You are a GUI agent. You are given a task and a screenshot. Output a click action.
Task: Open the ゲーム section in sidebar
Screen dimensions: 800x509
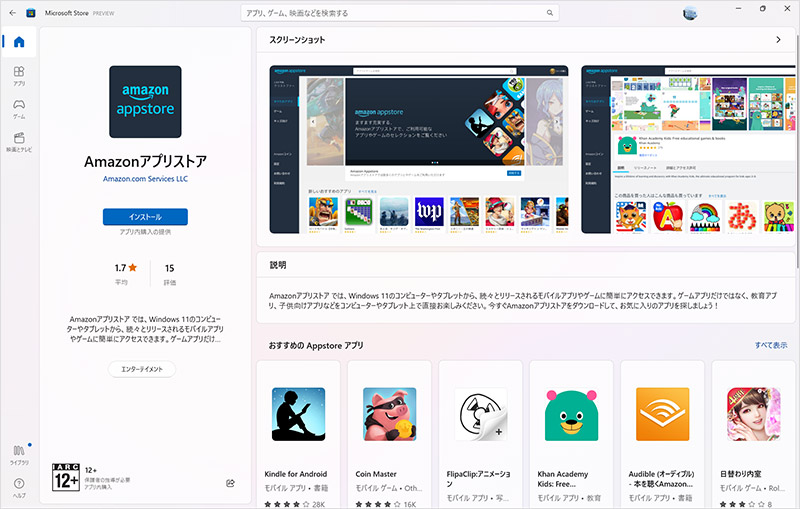(19, 109)
